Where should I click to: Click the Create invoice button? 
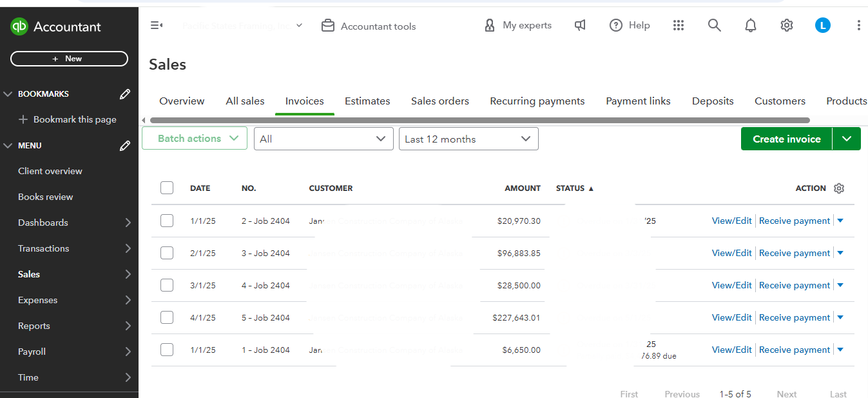(786, 139)
